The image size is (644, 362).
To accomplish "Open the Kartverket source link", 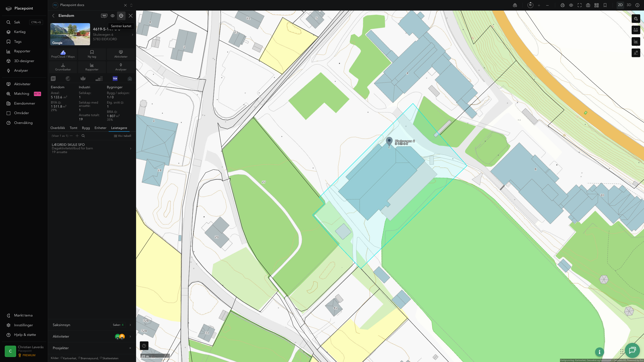I will point(68,358).
